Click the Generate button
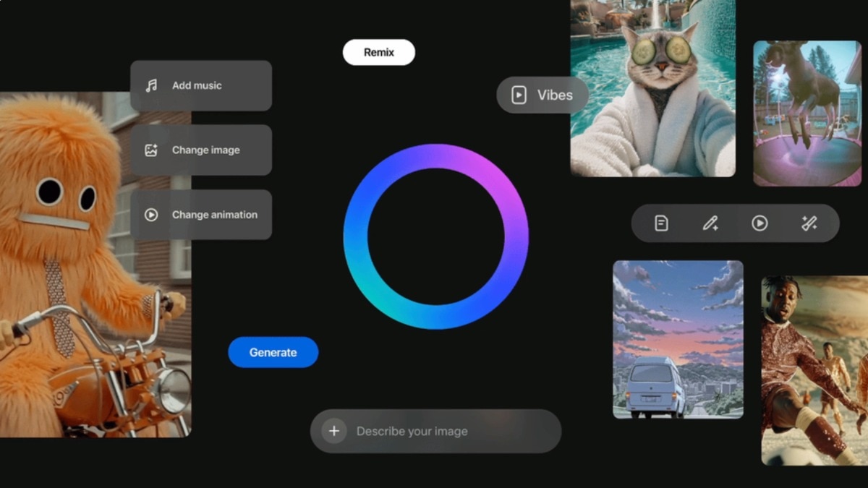This screenshot has height=488, width=868. click(273, 352)
